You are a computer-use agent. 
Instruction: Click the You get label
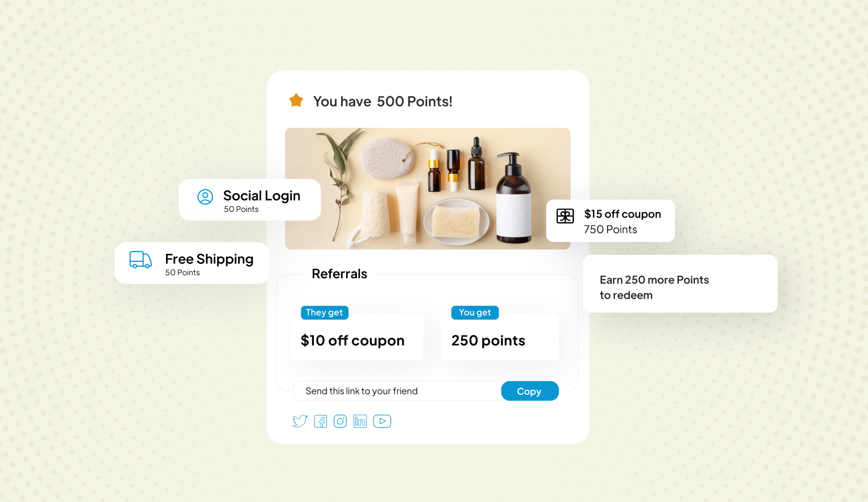(x=475, y=313)
